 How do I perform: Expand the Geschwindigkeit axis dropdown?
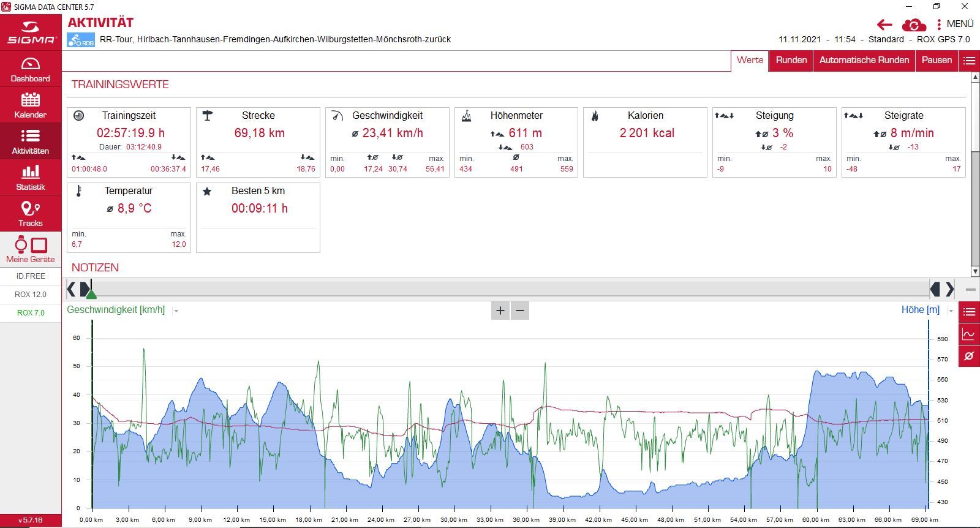point(176,311)
